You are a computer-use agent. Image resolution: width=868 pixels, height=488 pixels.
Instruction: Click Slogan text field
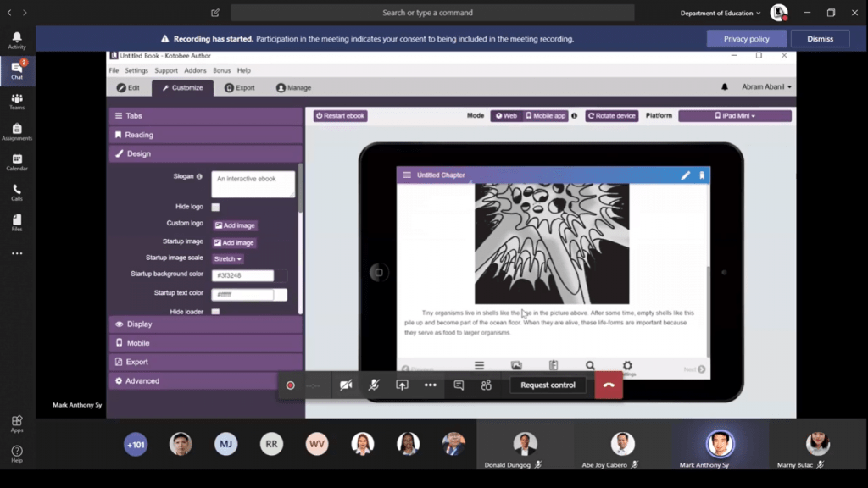click(x=253, y=184)
